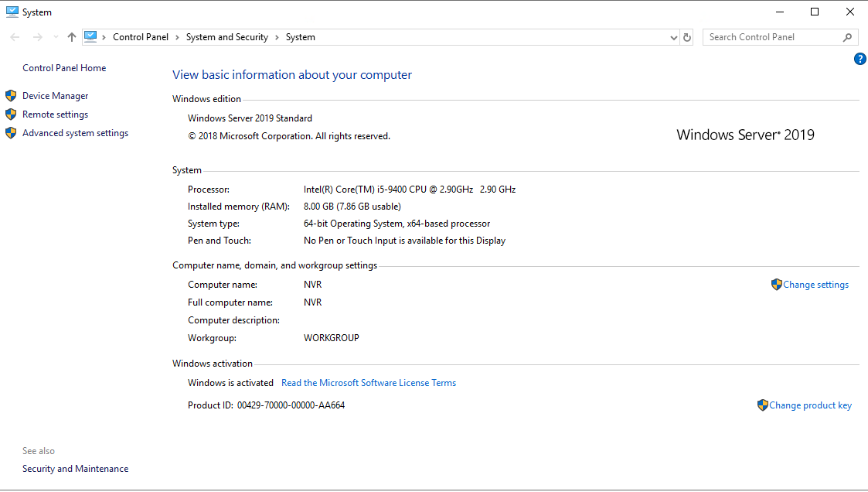Click the 64-bit Operating System text
The width and height of the screenshot is (868, 492).
[397, 224]
